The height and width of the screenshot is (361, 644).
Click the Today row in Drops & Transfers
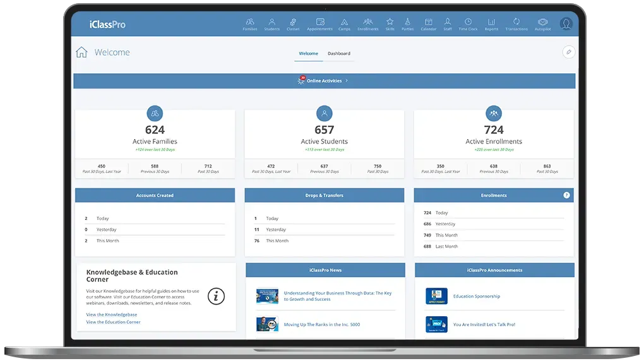click(324, 218)
